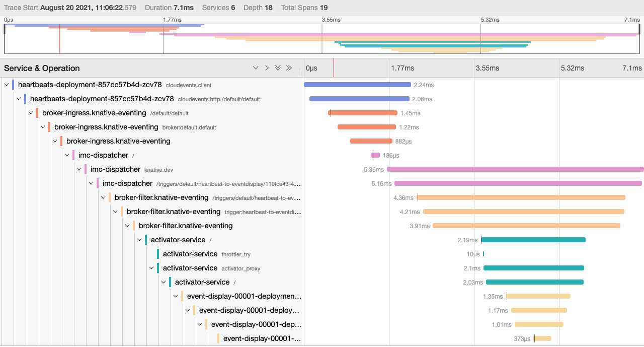This screenshot has height=347, width=644.
Task: Grab the column divider handle beside the 0µs label
Action: (x=300, y=73)
